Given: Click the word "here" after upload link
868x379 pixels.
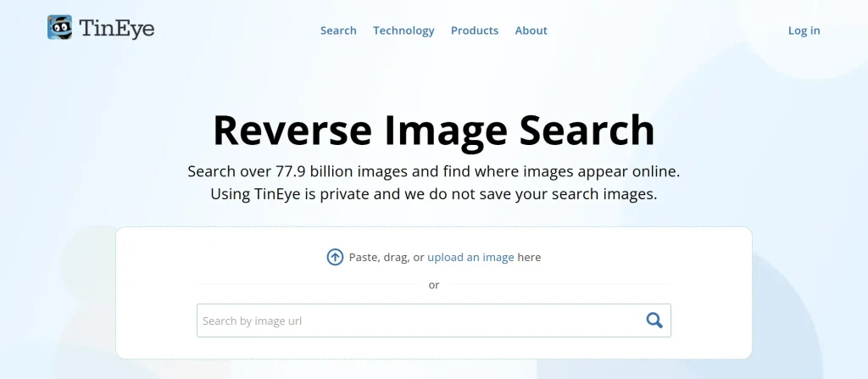Looking at the screenshot, I should pyautogui.click(x=529, y=257).
